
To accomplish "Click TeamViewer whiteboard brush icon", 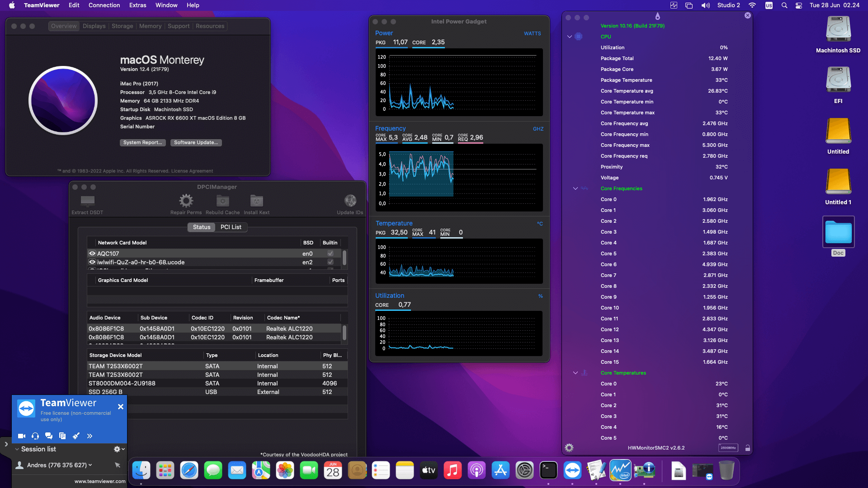I will point(76,436).
